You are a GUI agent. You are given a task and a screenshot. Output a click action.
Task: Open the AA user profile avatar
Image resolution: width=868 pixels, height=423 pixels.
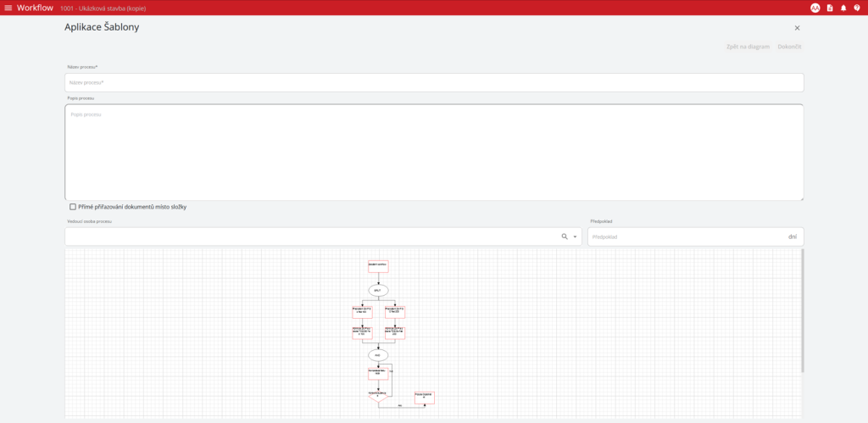pos(815,8)
